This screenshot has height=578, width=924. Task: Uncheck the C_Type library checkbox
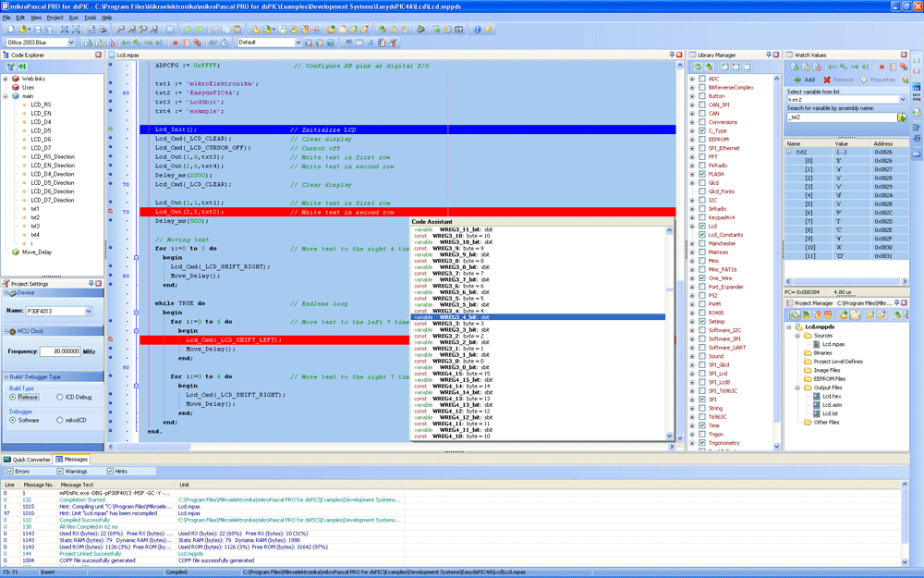coord(702,130)
